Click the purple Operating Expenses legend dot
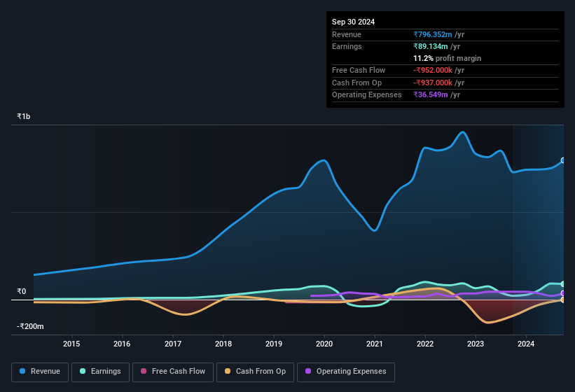Viewport: 575px width, 392px height. [308, 371]
